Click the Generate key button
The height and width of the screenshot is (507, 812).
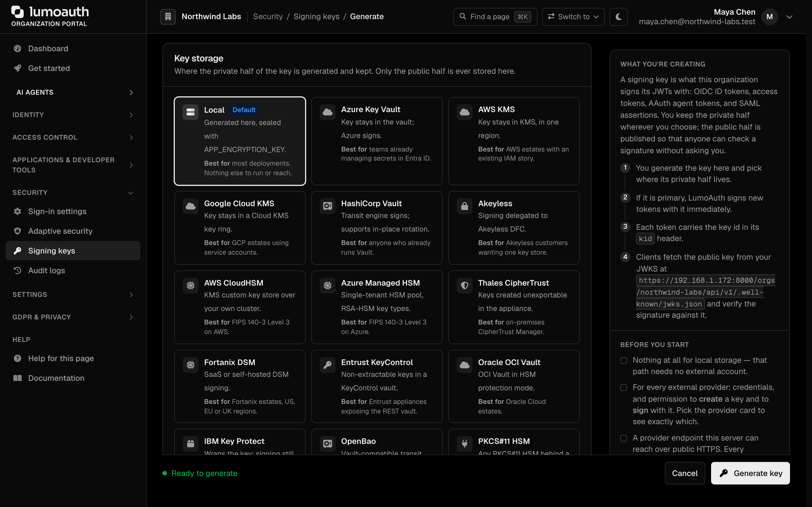pos(750,473)
